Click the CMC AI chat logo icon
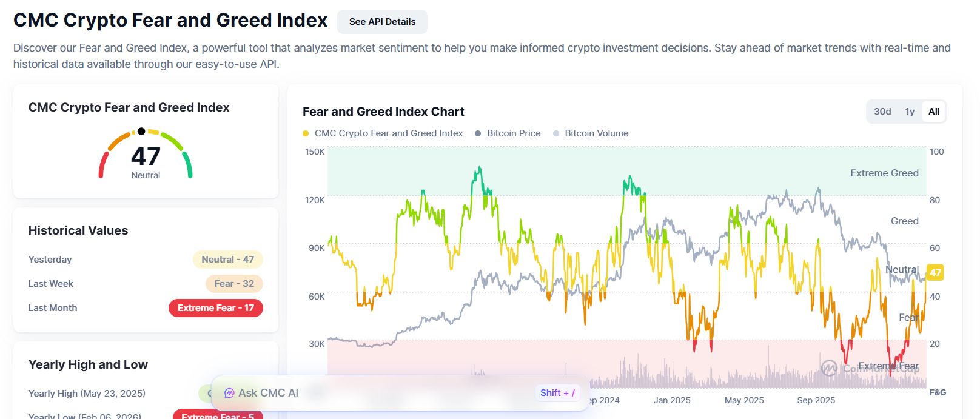This screenshot has height=419, width=980. coord(229,392)
